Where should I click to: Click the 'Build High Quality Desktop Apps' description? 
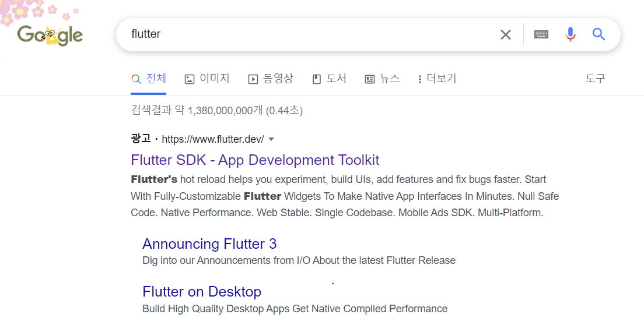pos(295,308)
